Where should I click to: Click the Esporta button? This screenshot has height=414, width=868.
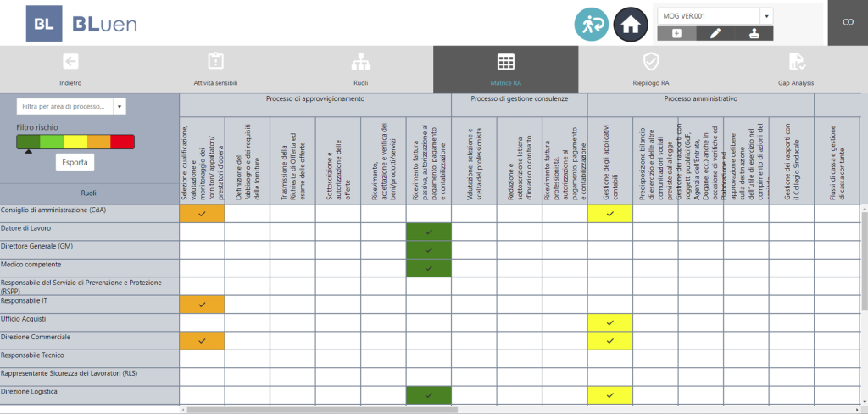coord(75,162)
